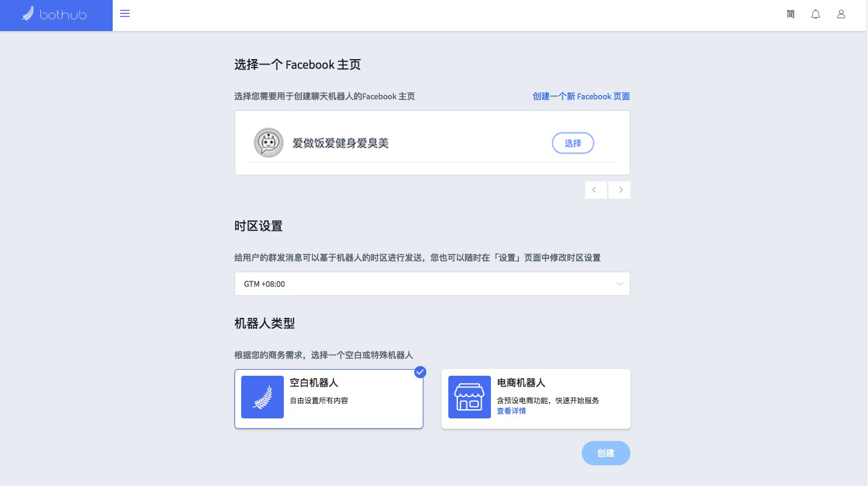The height and width of the screenshot is (486, 868).
Task: Open 创建一个新 Facebook 页面 link
Action: pyautogui.click(x=581, y=96)
